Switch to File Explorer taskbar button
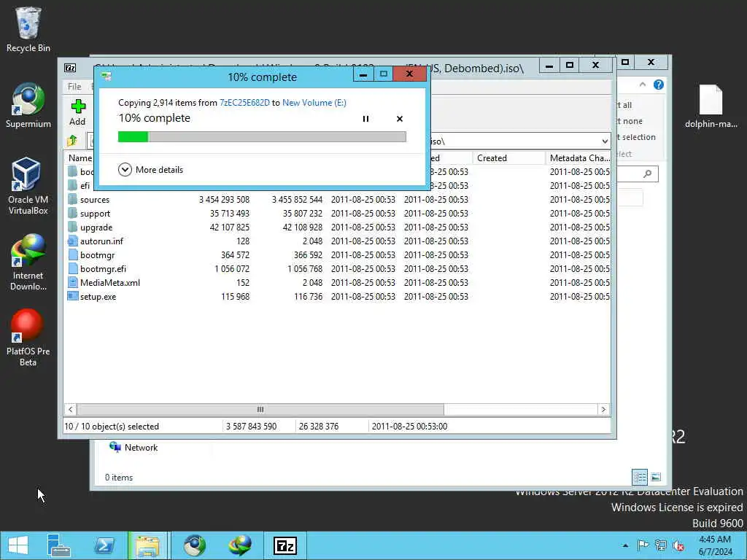Image resolution: width=747 pixels, height=560 pixels. (x=147, y=545)
